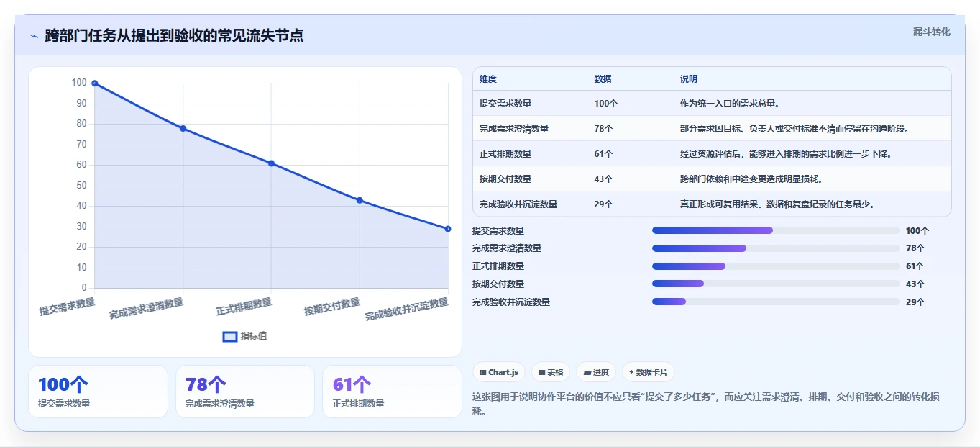Viewport: 980px width, 447px height.
Task: Click the description starting 经过资源评估后
Action: click(786, 154)
